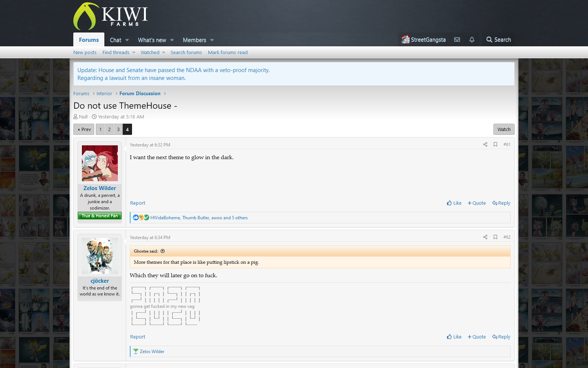Open the inbox envelope icon
The image size is (588, 368).
[x=457, y=40]
